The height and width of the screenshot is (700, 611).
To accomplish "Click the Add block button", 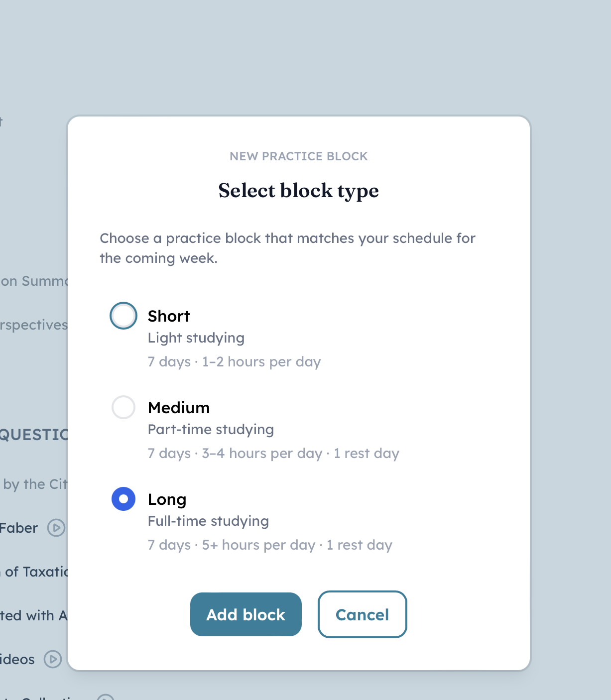I will pos(246,614).
